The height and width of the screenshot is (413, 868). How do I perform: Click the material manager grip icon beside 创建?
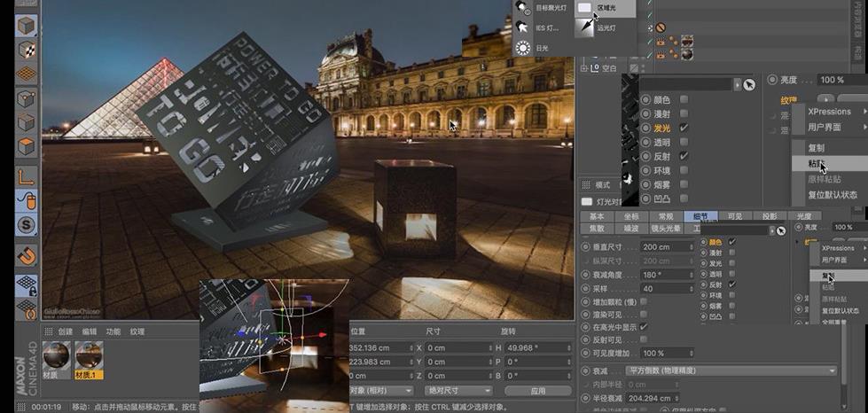point(49,331)
